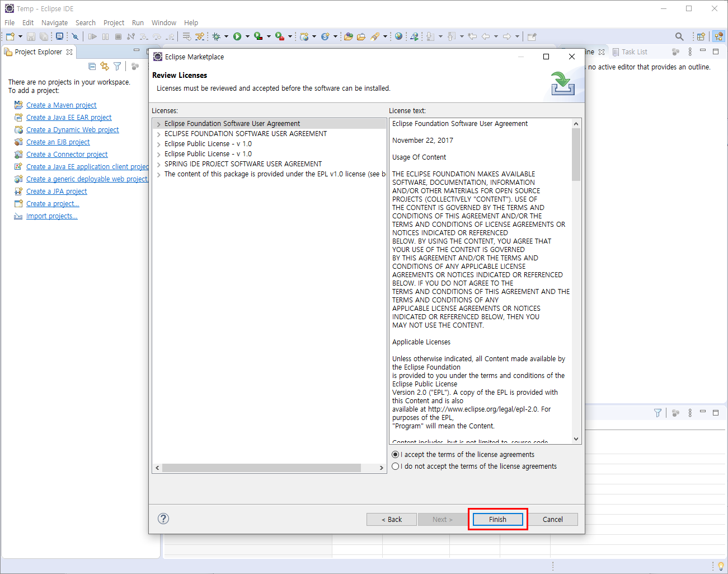The width and height of the screenshot is (728, 574).
Task: Open the Debug icon dropdown arrow
Action: [x=226, y=36]
